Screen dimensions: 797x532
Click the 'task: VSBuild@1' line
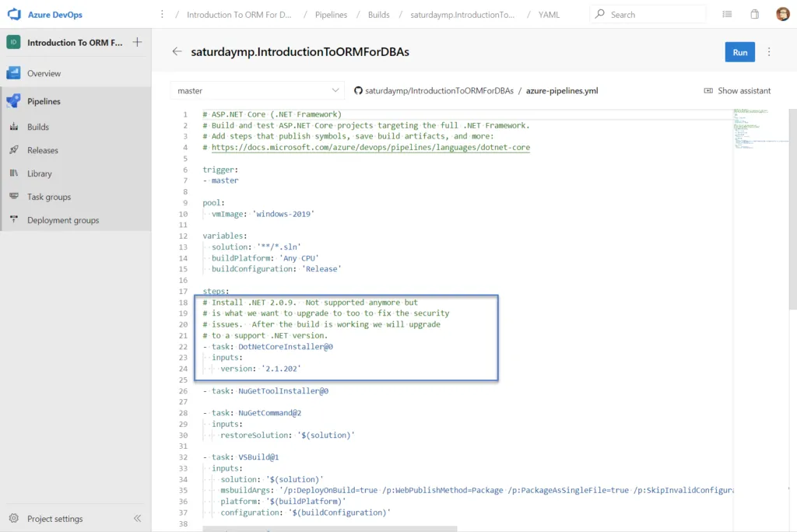241,457
